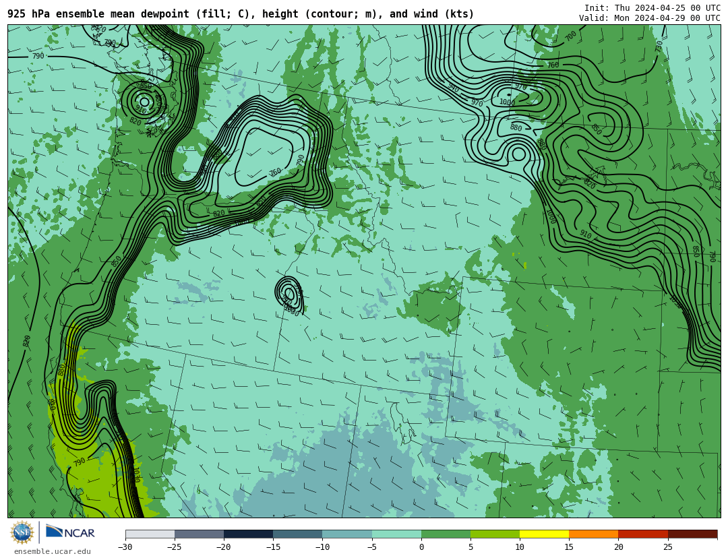This screenshot has width=728, height=560.
Task: Click the NCAR logo
Action: (70, 532)
